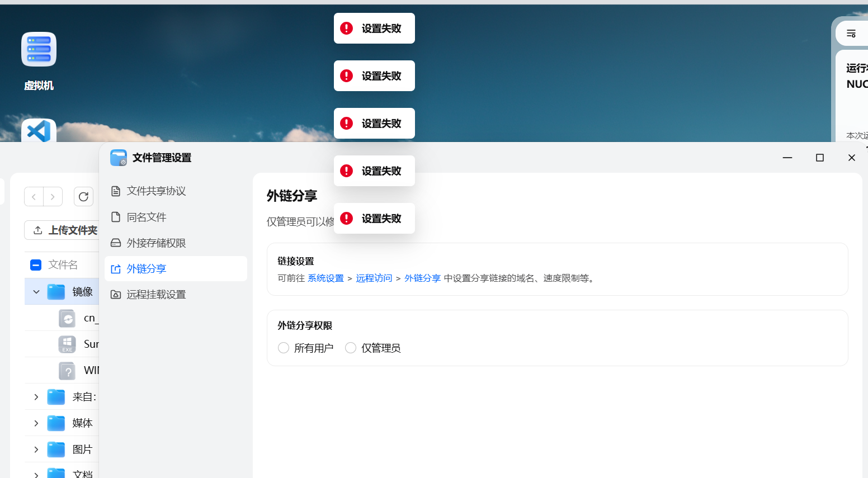Click the 媒体 folder icon
The image size is (868, 478).
point(56,423)
